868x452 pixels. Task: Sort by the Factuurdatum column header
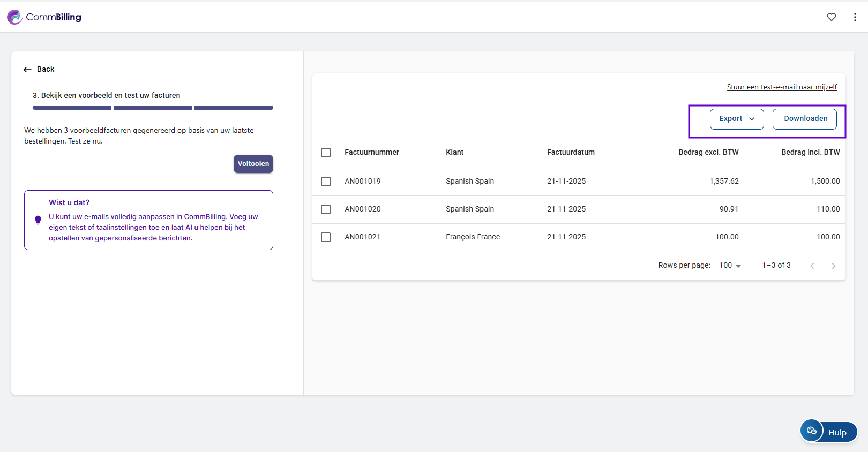pyautogui.click(x=571, y=153)
